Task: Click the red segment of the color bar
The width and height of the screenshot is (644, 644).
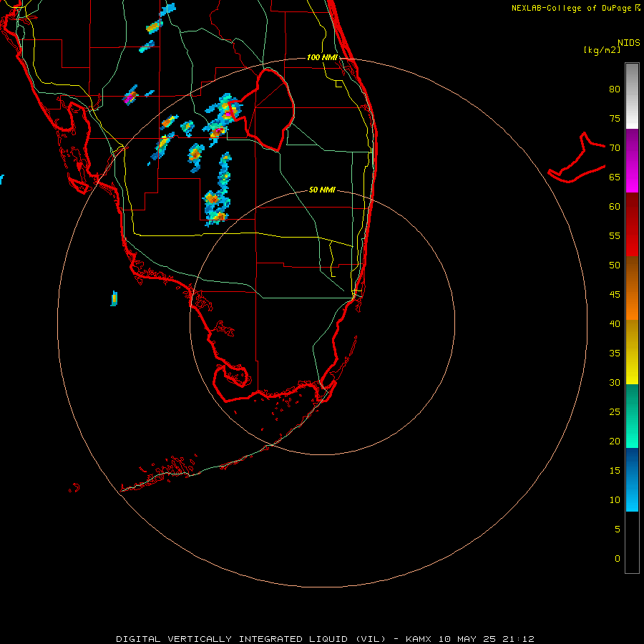Action: (x=632, y=224)
